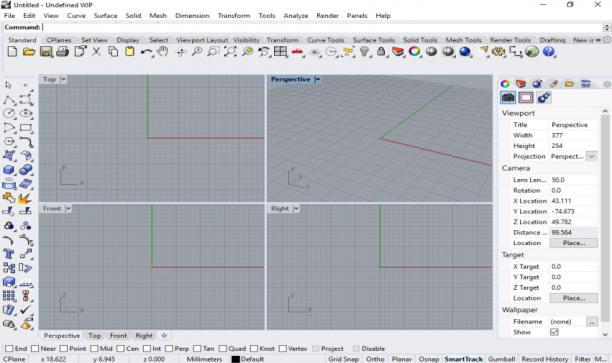Open the Surface menu
Viewport: 612px width, 363px height.
(105, 16)
